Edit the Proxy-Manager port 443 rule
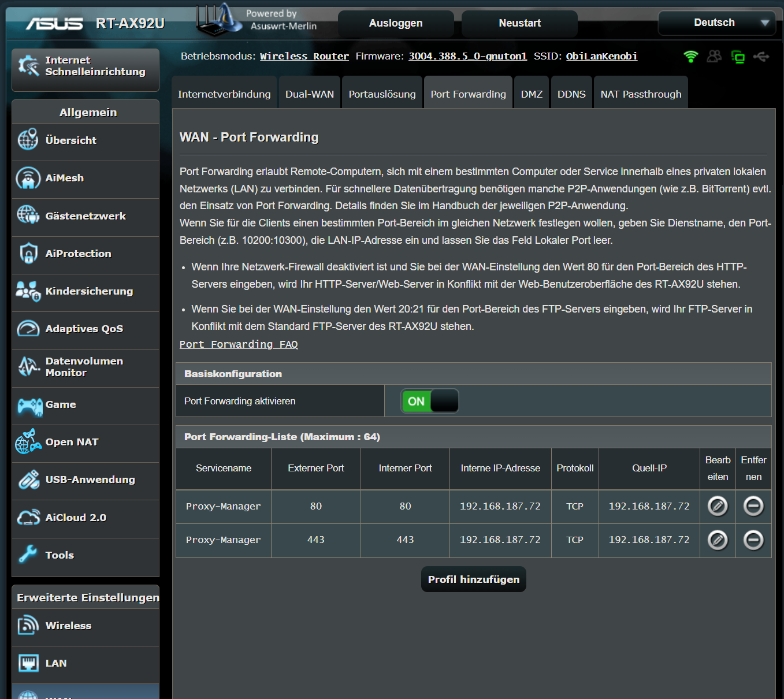This screenshot has width=784, height=699. [x=718, y=540]
